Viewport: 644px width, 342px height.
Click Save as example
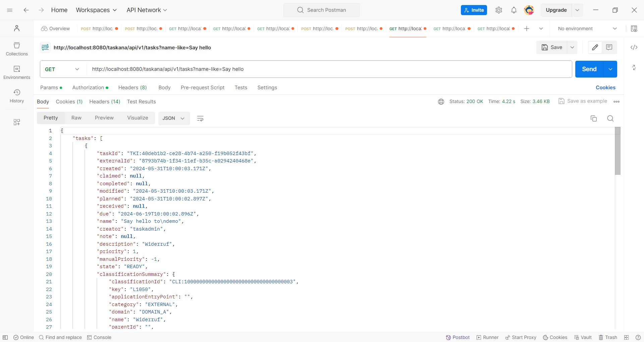click(x=583, y=101)
